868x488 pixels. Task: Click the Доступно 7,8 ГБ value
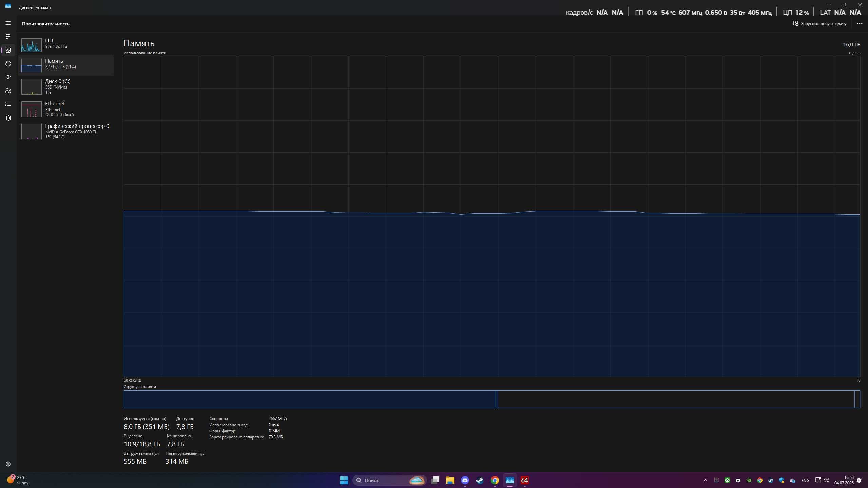pyautogui.click(x=185, y=427)
